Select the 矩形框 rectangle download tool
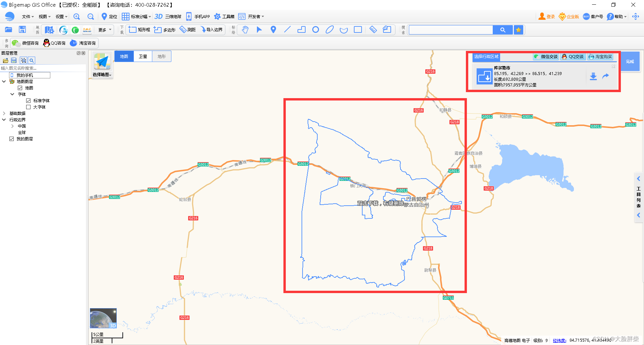 [x=139, y=30]
